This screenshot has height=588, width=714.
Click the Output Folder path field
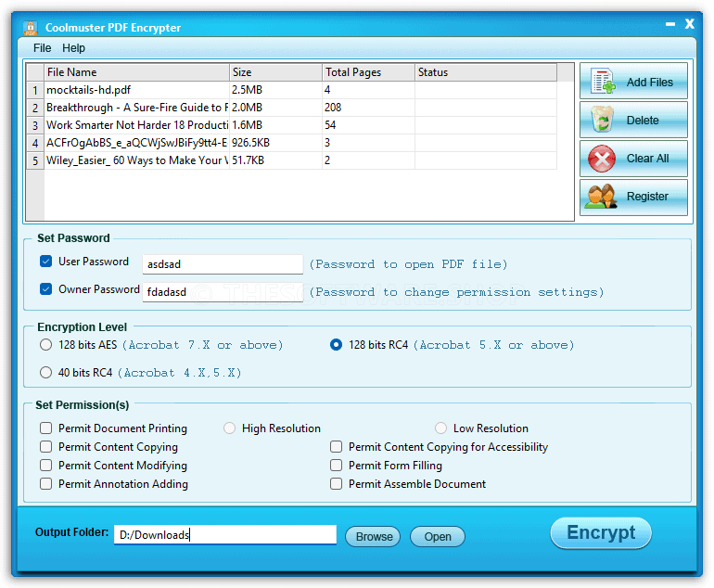point(225,535)
